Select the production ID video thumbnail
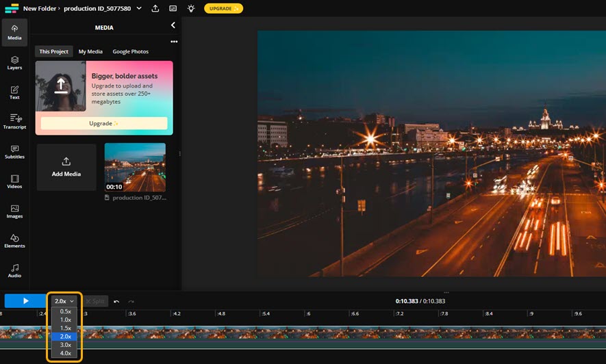This screenshot has width=606, height=364. [x=135, y=167]
